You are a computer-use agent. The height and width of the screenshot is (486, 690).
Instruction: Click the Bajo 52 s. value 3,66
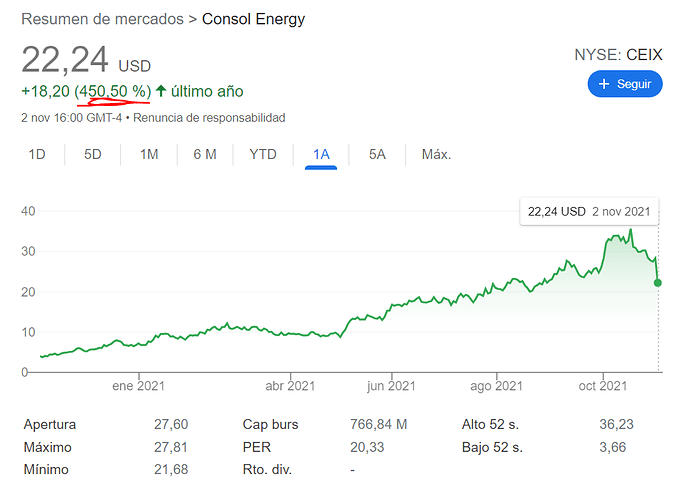(612, 447)
